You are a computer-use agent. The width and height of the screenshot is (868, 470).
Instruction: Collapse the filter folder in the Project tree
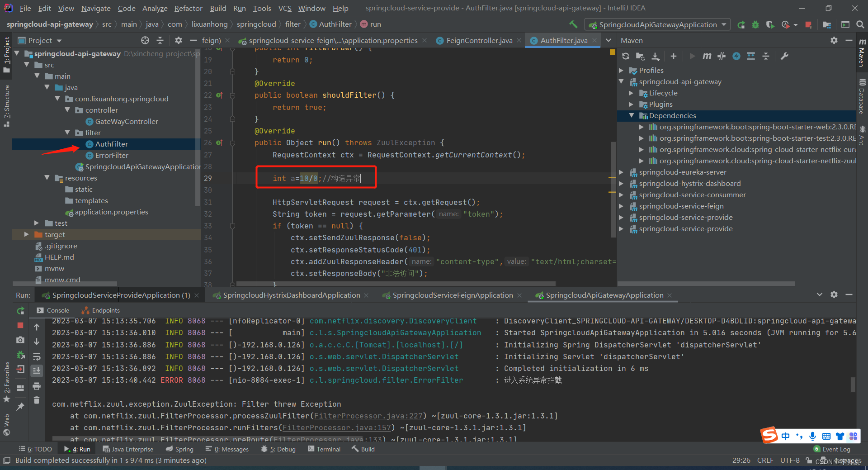67,133
